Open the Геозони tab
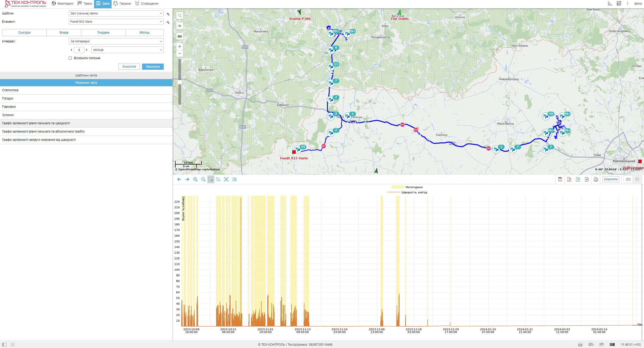Viewport: 644px width, 348px height. pos(122,4)
